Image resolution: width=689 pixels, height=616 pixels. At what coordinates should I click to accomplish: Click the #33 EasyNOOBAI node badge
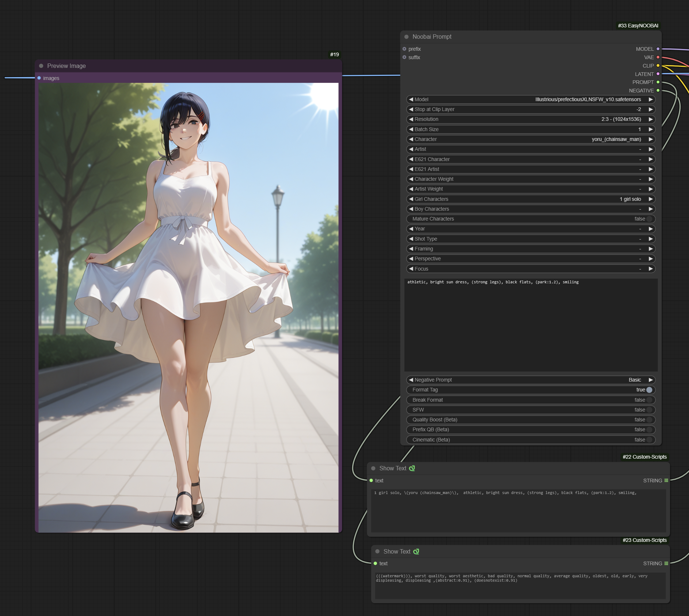(638, 26)
